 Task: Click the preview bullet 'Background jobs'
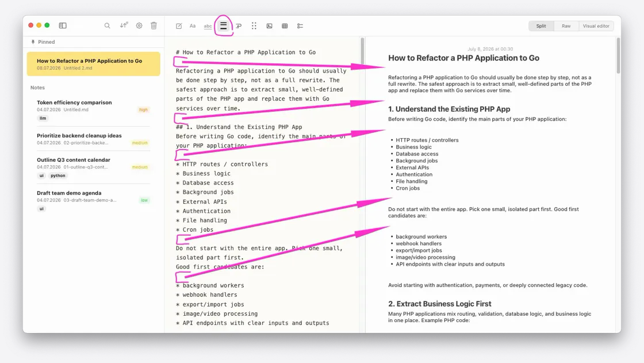click(x=416, y=161)
